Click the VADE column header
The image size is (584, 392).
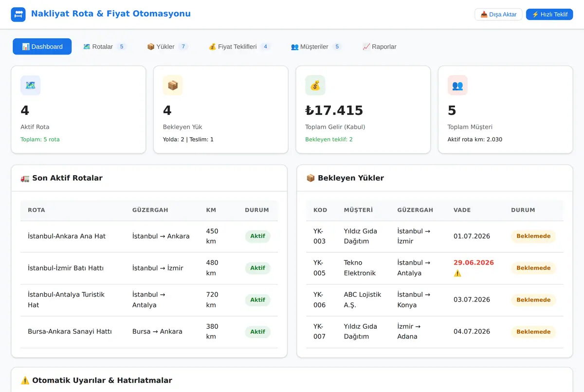[x=463, y=210]
